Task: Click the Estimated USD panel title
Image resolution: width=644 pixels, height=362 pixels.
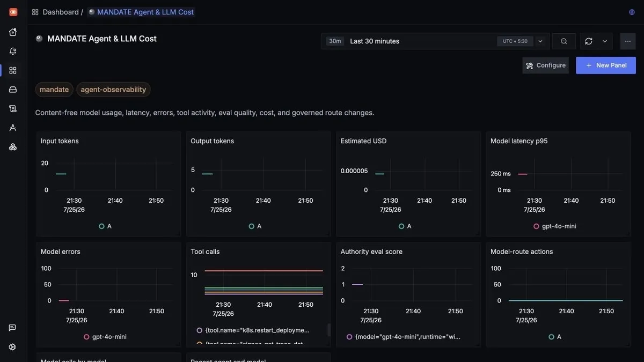Action: tap(364, 141)
